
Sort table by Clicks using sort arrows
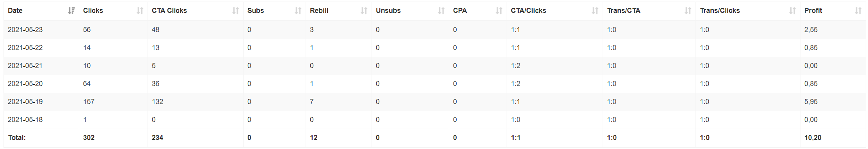click(140, 11)
